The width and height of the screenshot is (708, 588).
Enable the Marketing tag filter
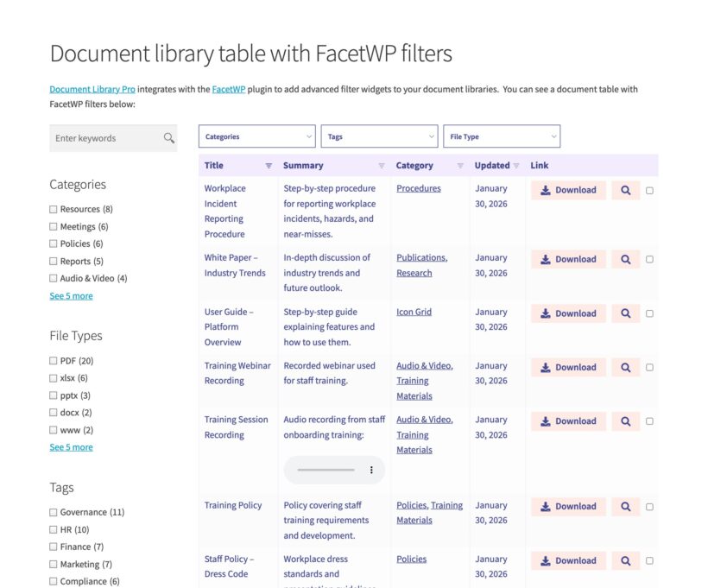coord(54,564)
